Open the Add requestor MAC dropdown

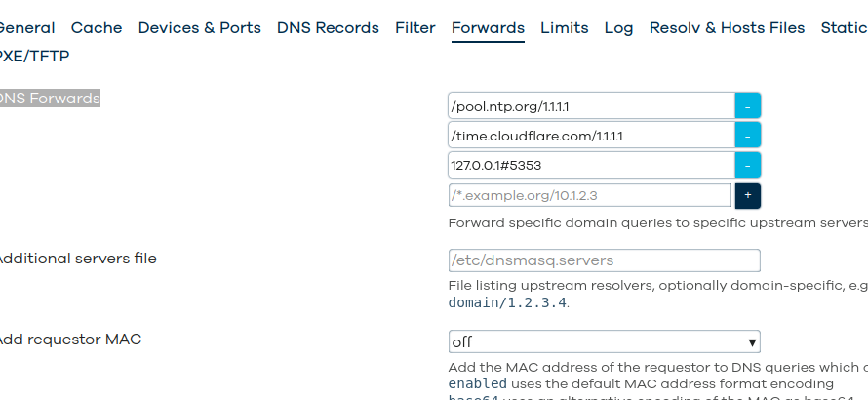(x=604, y=341)
